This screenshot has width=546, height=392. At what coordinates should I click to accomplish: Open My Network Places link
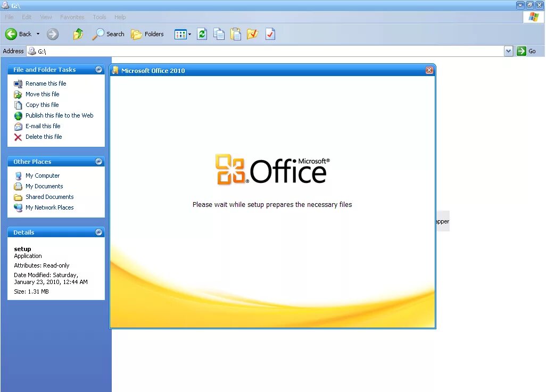(x=49, y=207)
